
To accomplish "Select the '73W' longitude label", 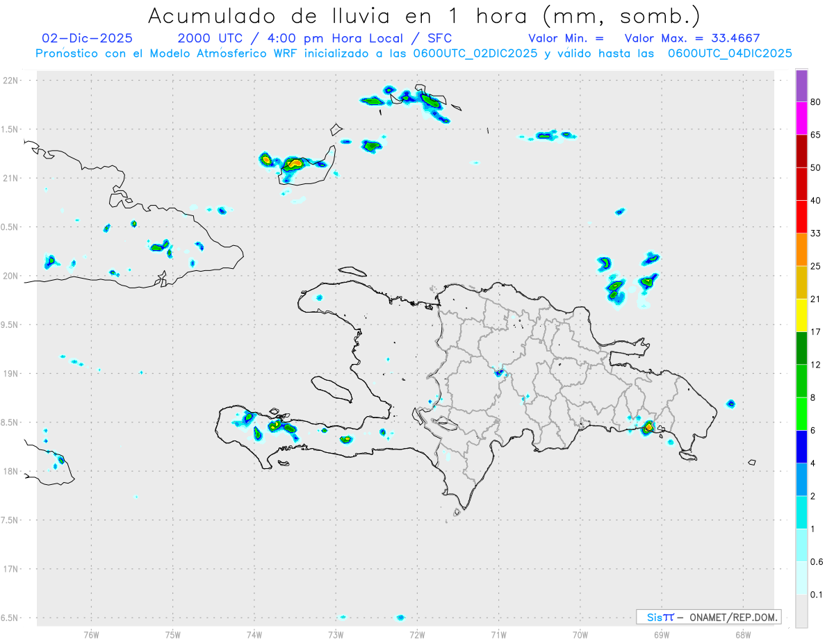I will coord(336,634).
